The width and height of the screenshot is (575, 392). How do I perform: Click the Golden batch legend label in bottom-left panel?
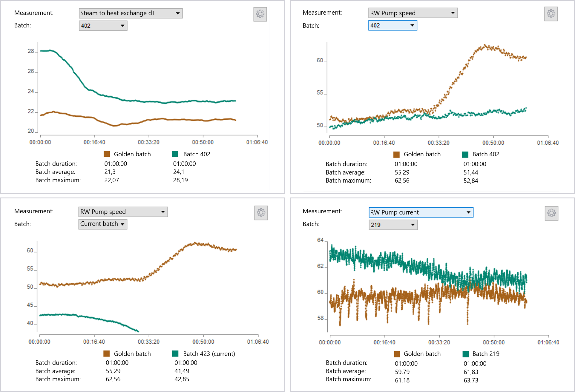pos(132,354)
